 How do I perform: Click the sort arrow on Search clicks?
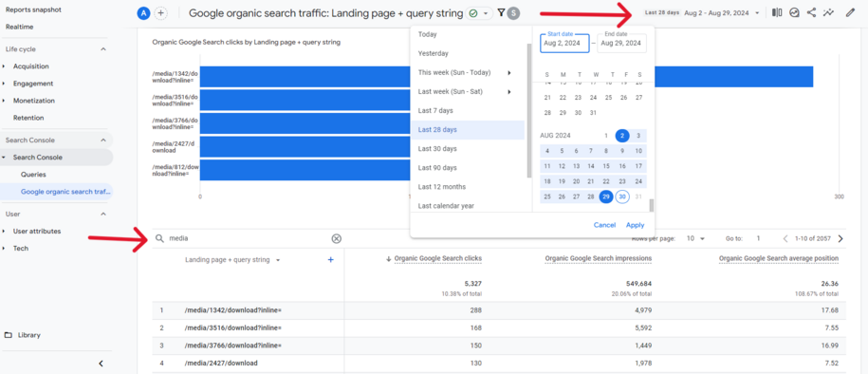click(389, 259)
